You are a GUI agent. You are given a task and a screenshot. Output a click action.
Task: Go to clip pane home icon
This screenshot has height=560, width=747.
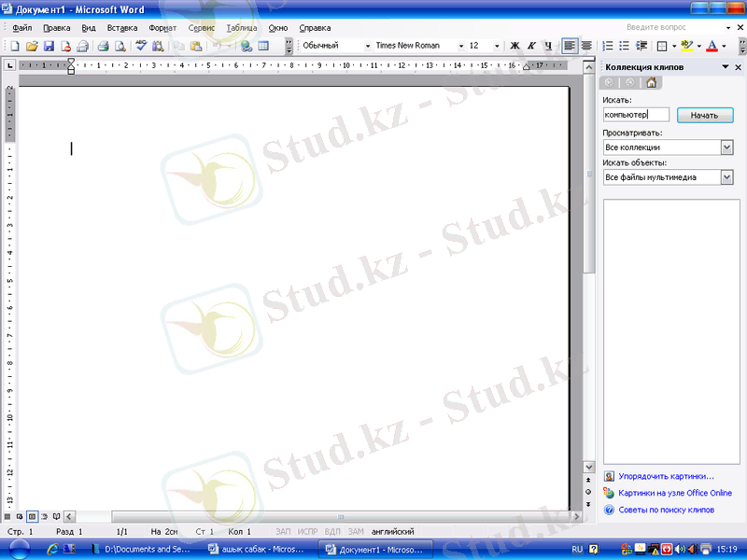(x=651, y=83)
